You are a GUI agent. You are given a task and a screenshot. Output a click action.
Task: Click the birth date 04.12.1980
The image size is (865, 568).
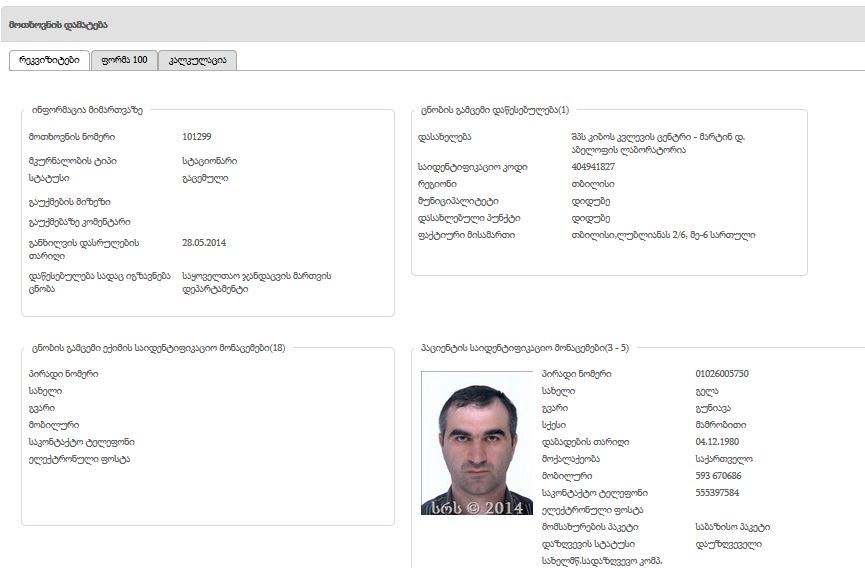pyautogui.click(x=717, y=442)
